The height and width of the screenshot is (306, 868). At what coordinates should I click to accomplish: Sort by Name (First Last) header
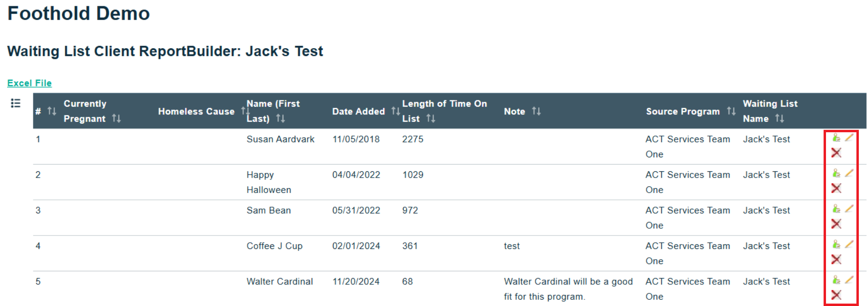(280, 119)
